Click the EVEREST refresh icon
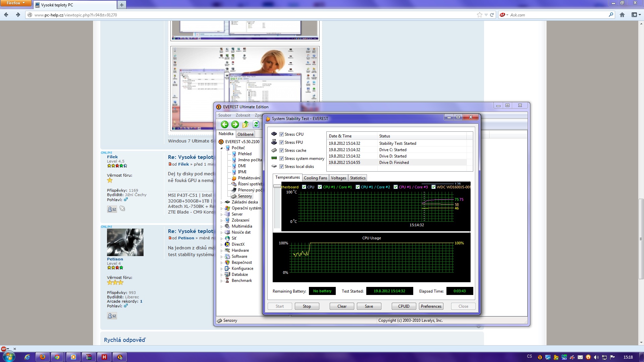The height and width of the screenshot is (362, 644). 256,125
